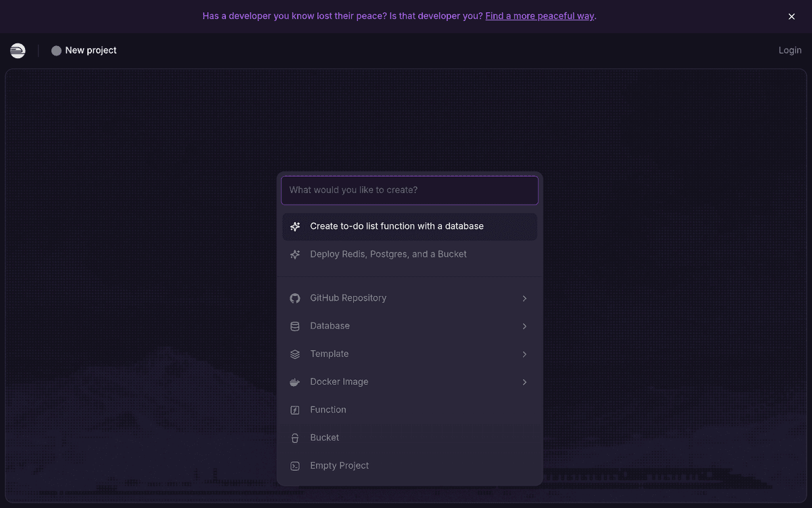Open the Login link
This screenshot has height=508, width=812.
[790, 50]
